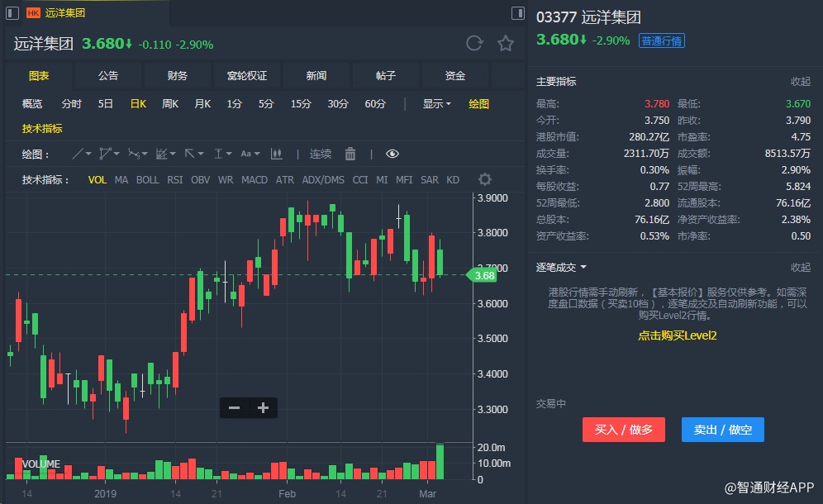Switch to the 财务 tab
The width and height of the screenshot is (823, 504).
pos(177,76)
